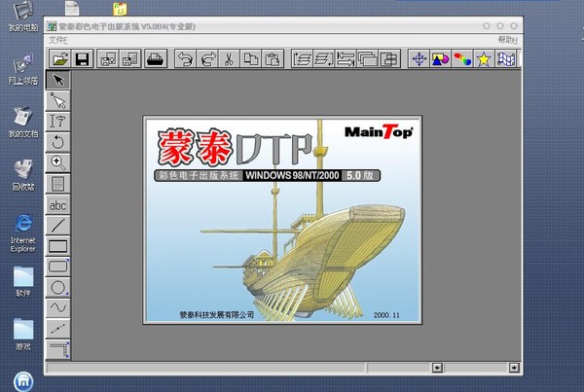This screenshot has height=392, width=584.
Task: Click the overlapping rectangles toolbar icon
Action: point(368,58)
